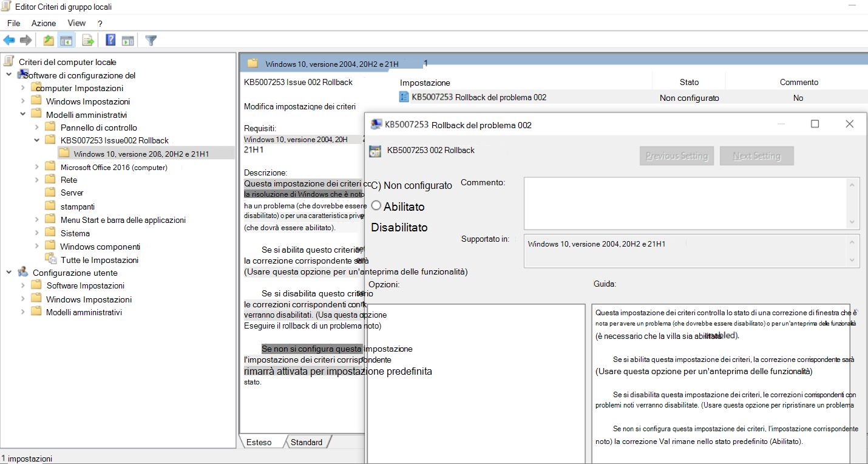Expand the Windows componenti node
The image size is (868, 464).
(37, 246)
